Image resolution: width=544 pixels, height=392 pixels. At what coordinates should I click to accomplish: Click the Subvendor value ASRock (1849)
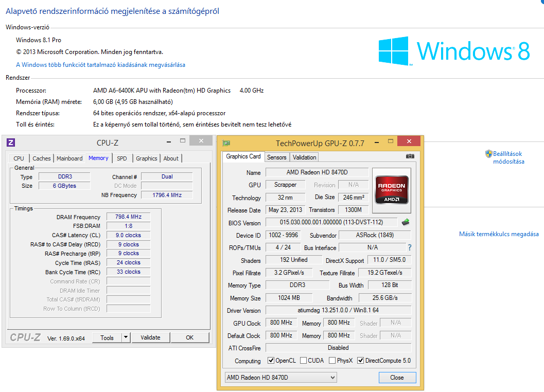(x=375, y=235)
